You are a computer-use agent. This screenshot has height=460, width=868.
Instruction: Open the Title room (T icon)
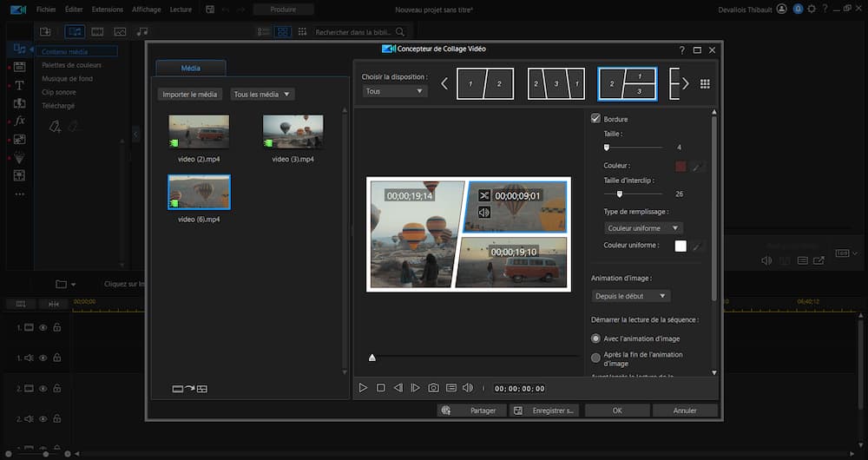click(19, 85)
